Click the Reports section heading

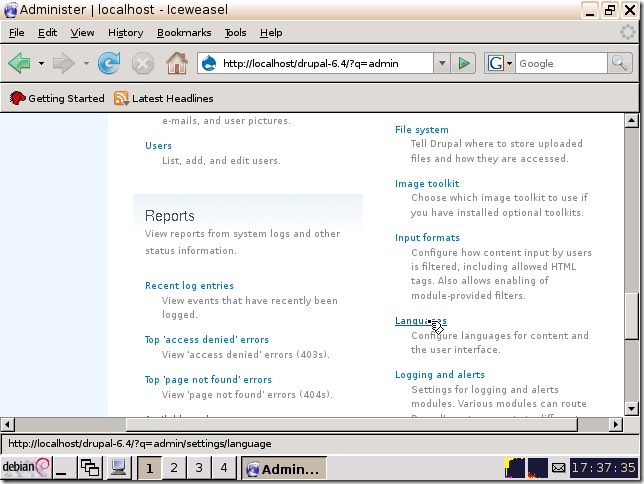tap(170, 216)
